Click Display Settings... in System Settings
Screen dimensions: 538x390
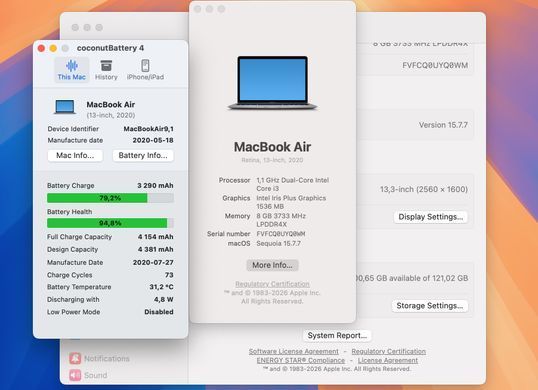point(431,217)
